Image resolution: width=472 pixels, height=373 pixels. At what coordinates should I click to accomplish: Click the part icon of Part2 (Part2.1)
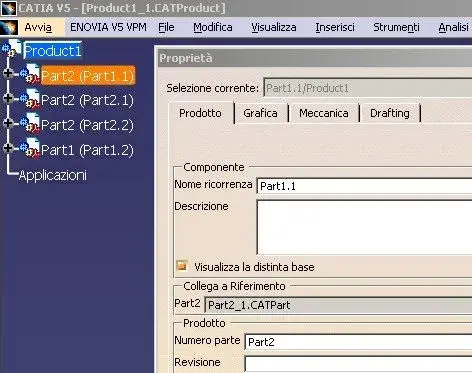[30, 98]
